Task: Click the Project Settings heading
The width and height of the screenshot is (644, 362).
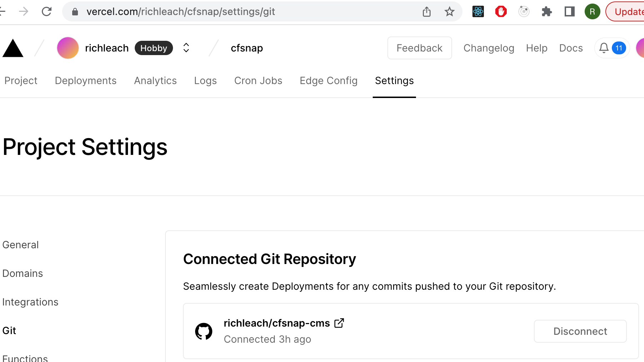Action: tap(85, 147)
